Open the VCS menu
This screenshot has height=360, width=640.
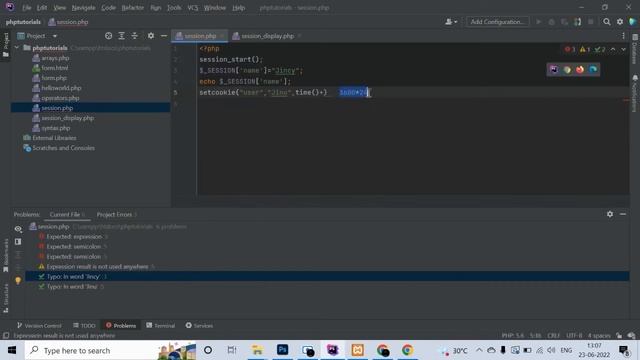click(x=193, y=8)
